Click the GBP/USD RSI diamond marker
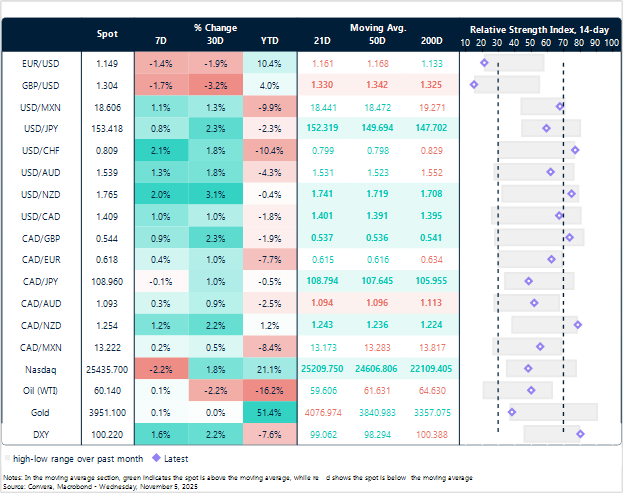 point(473,84)
